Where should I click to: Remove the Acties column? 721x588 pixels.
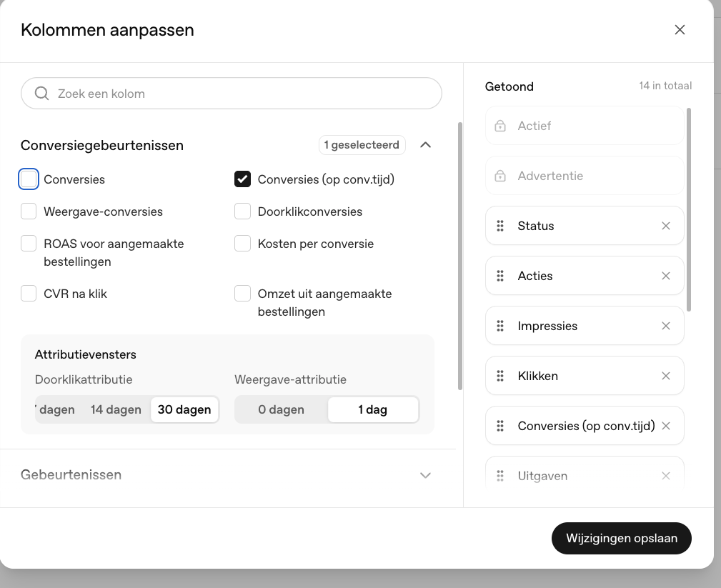tap(666, 276)
